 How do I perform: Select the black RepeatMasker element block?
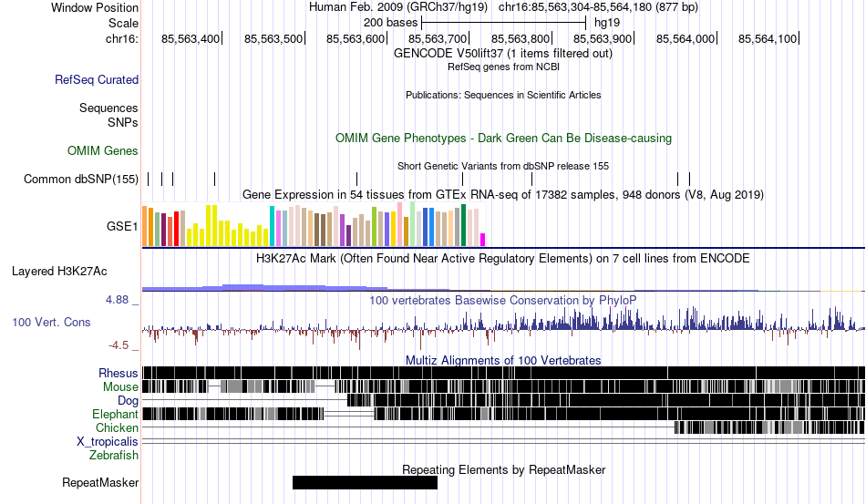pyautogui.click(x=365, y=482)
